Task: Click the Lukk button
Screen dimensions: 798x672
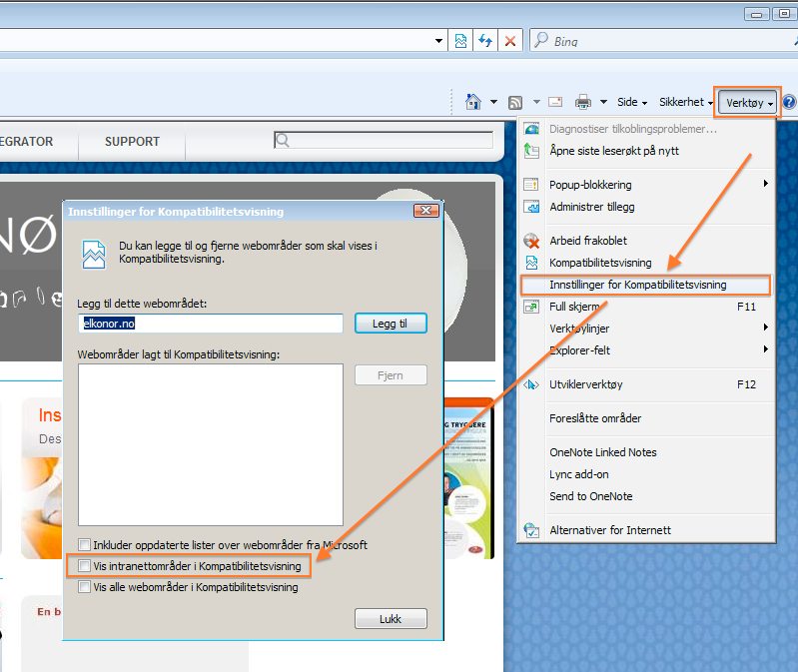Action: pyautogui.click(x=391, y=619)
